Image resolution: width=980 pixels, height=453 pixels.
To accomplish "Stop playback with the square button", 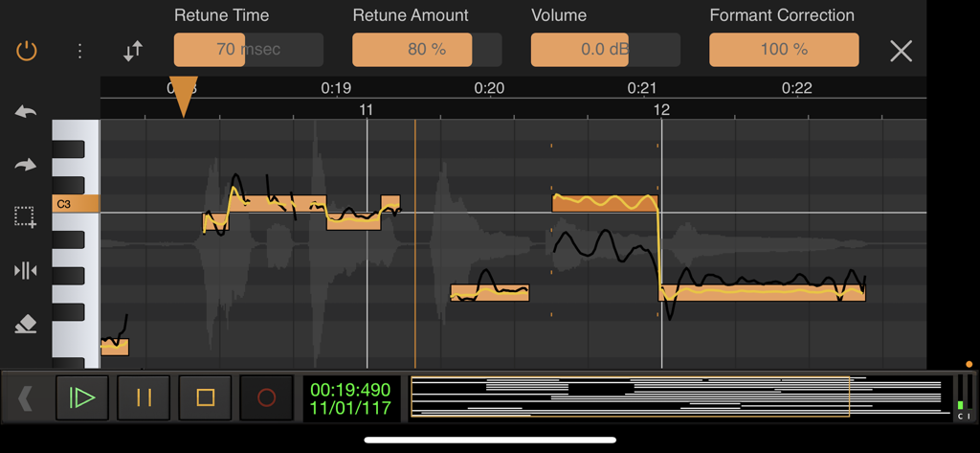I will [x=205, y=397].
